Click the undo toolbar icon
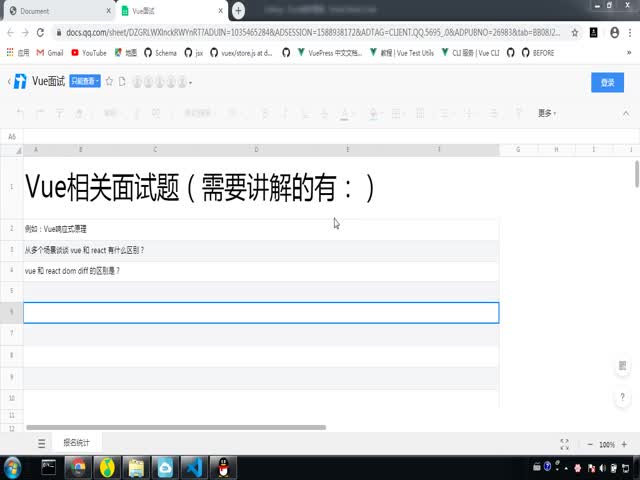640x480 pixels. 20,113
